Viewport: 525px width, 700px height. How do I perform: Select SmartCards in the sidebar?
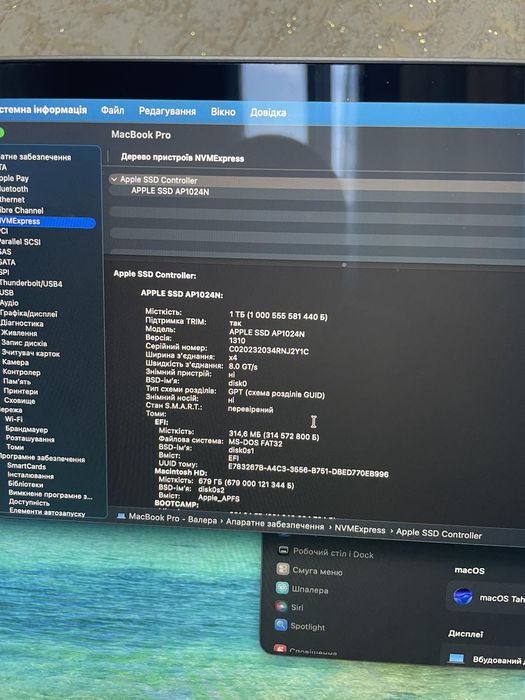[26, 466]
